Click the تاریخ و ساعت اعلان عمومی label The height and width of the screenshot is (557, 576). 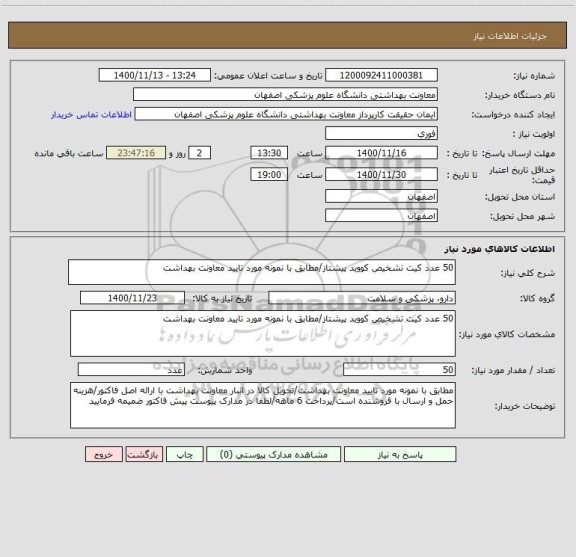point(269,76)
